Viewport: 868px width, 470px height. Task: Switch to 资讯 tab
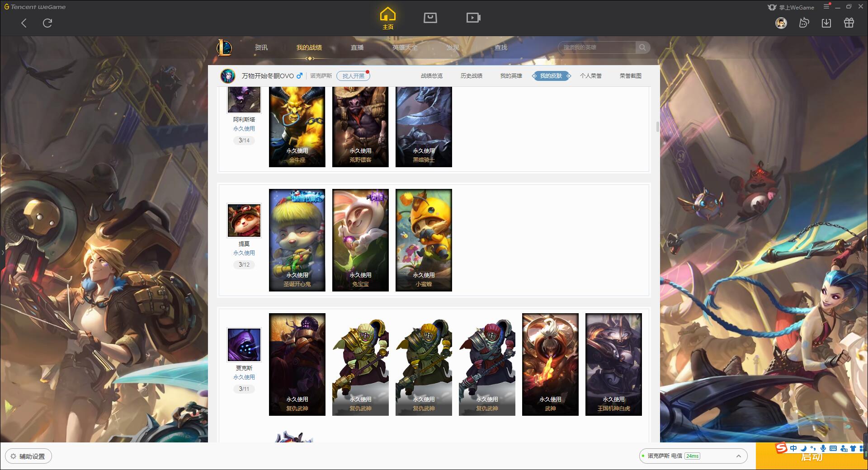click(261, 47)
